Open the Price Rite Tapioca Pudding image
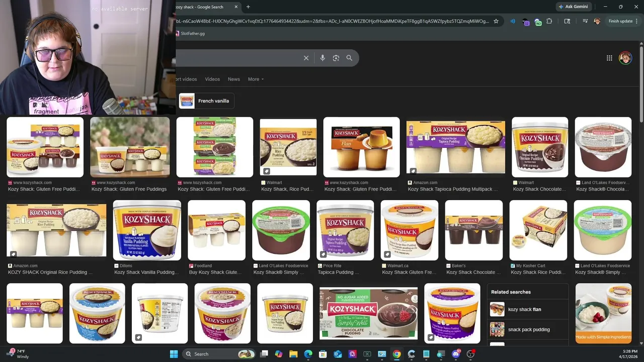 coord(345,230)
